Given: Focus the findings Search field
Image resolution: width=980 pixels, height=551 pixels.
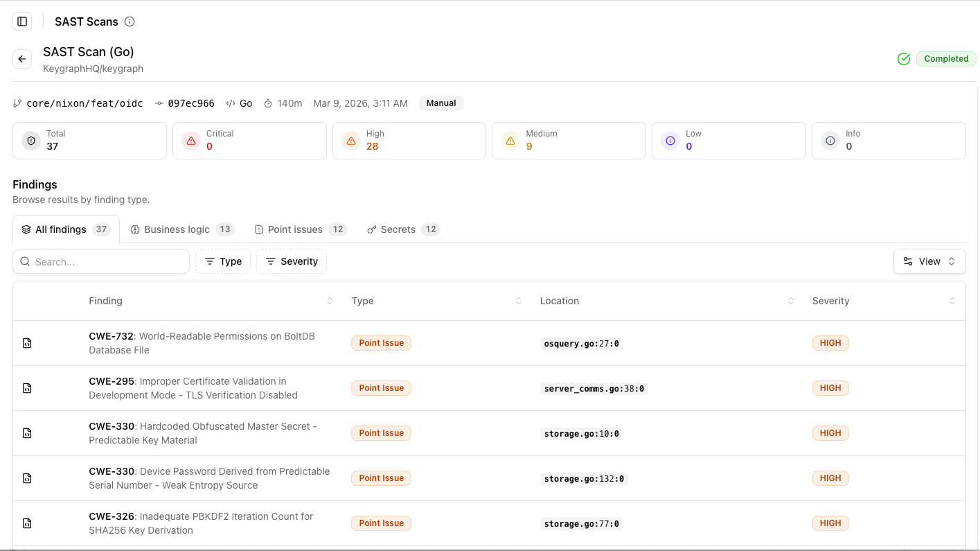Looking at the screenshot, I should 101,261.
